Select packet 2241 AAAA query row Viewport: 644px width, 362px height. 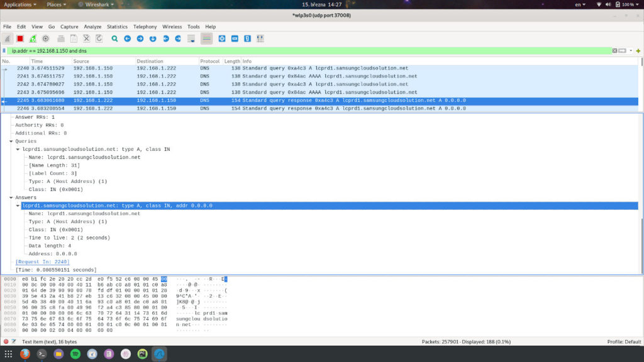(x=319, y=76)
